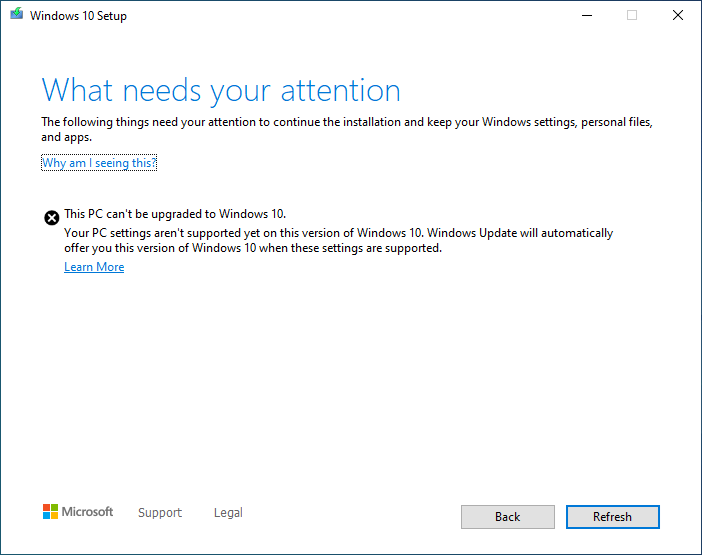Click the 'The following things need your attention' text

point(346,129)
